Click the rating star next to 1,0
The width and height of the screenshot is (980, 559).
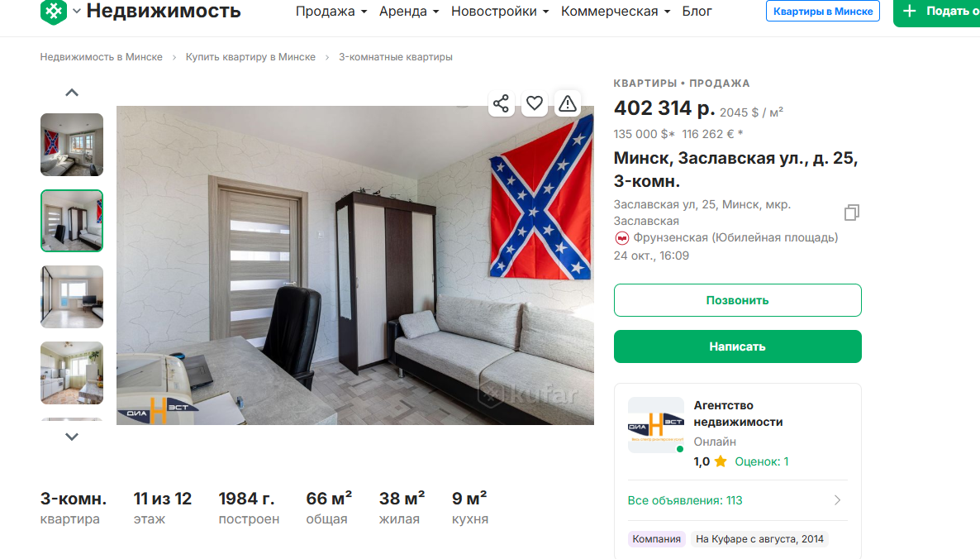coord(721,461)
